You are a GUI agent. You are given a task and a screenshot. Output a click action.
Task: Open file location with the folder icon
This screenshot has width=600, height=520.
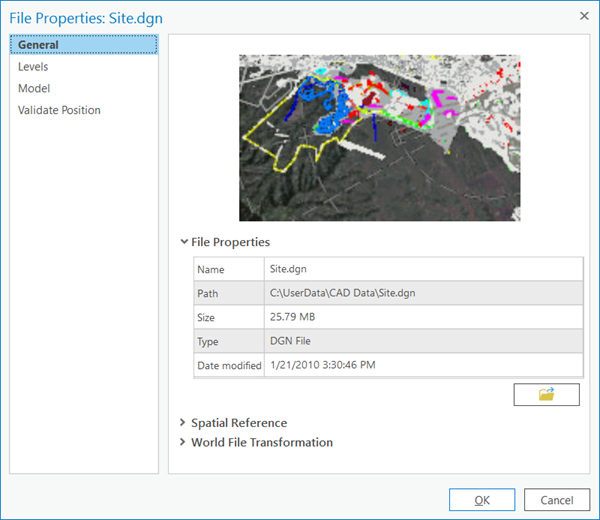pyautogui.click(x=546, y=394)
